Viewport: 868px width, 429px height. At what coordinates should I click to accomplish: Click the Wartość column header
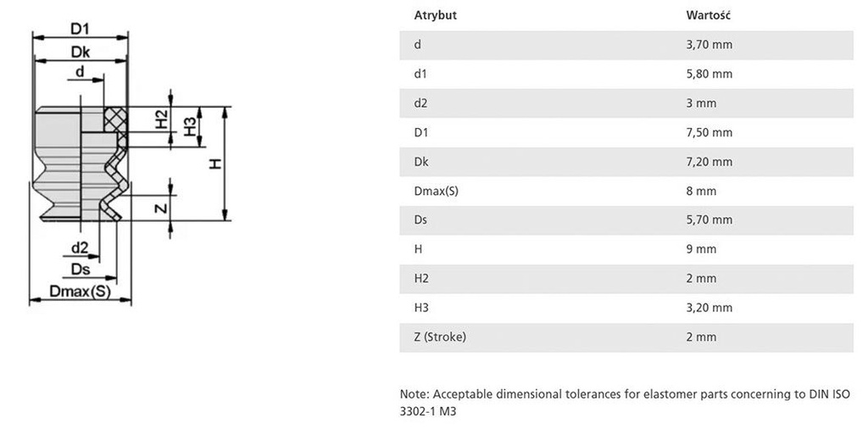coord(708,15)
